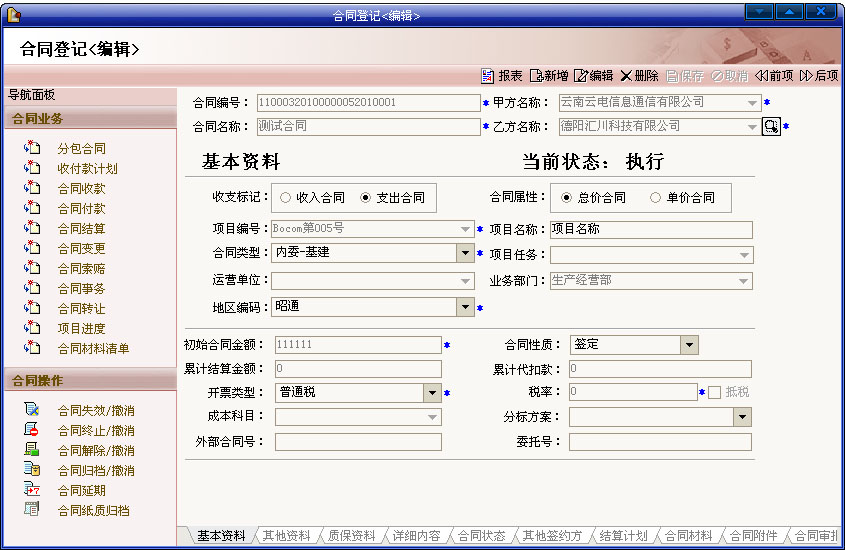
Task: Select the 单价合同 radio button
Action: click(656, 198)
